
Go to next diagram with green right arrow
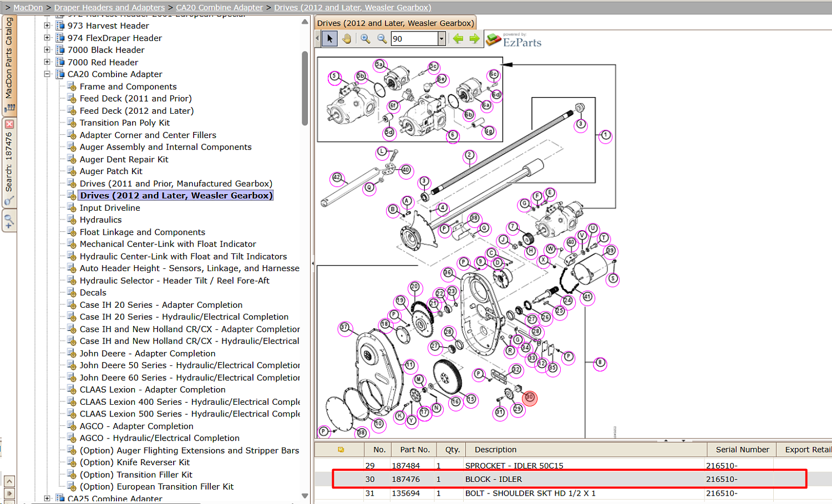tap(474, 38)
